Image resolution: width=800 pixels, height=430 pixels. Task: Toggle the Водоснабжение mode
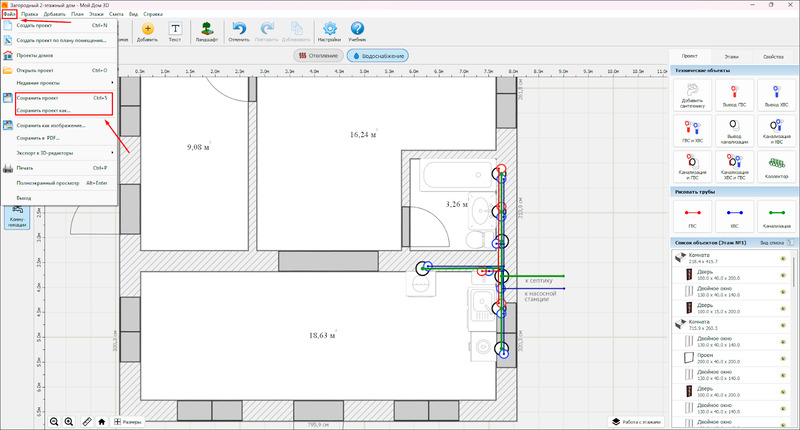379,56
